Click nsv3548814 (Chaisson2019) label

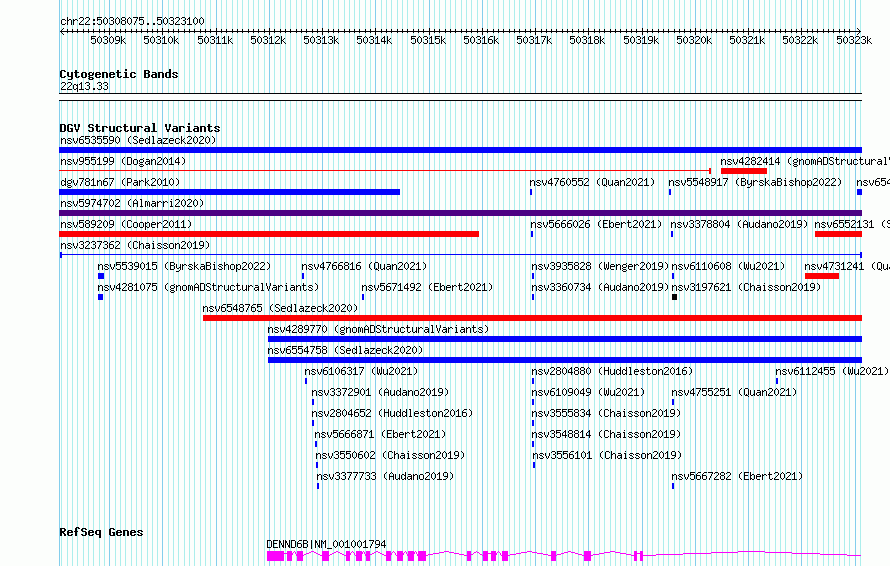coord(606,434)
